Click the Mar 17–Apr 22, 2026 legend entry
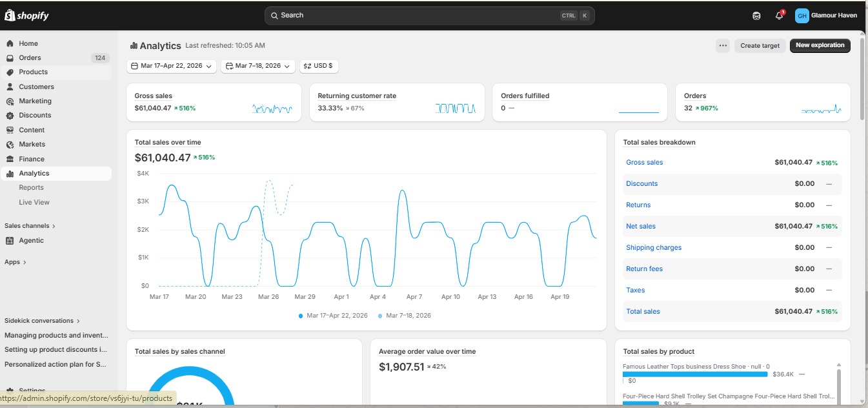The height and width of the screenshot is (408, 868). pos(333,316)
